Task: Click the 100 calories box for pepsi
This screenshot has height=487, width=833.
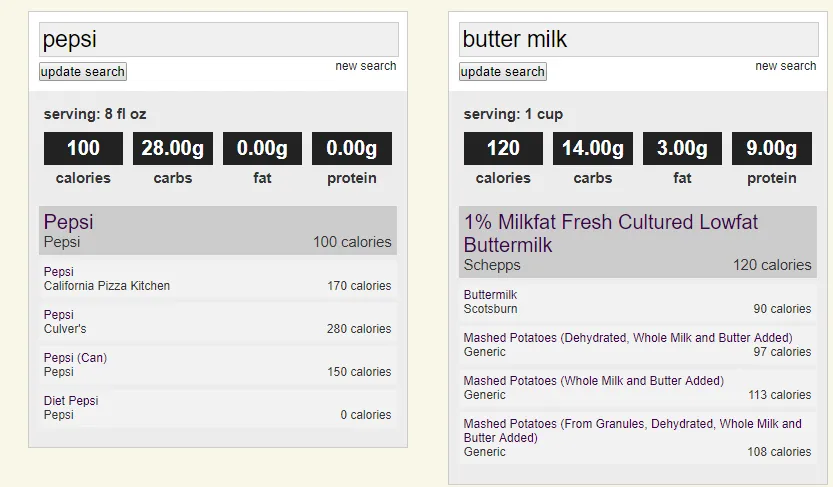Action: tap(83, 148)
